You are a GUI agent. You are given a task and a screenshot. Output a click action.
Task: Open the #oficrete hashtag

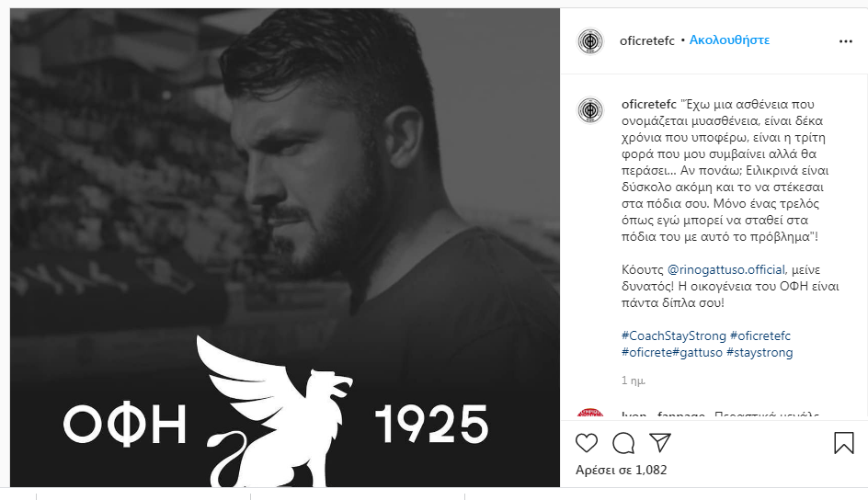646,352
